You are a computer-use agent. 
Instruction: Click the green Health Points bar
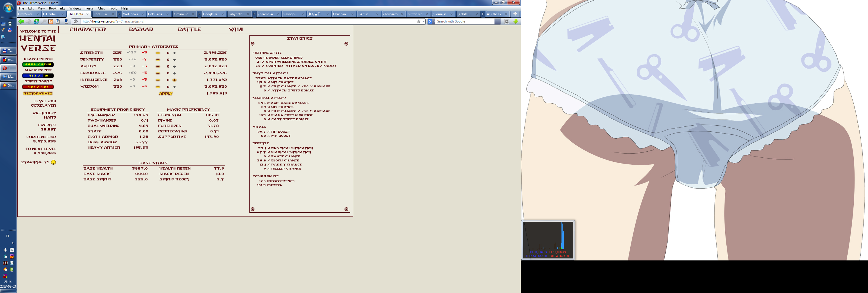click(x=38, y=65)
